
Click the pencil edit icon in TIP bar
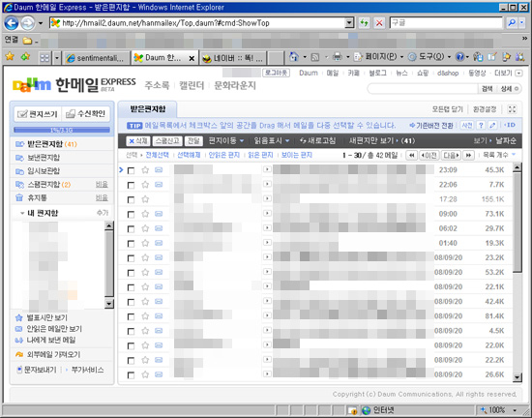492,125
